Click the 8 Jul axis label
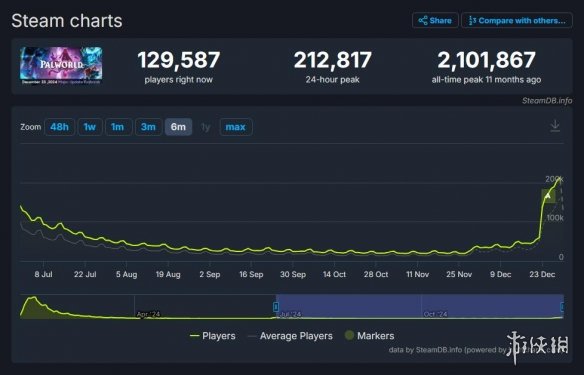The image size is (584, 375). pos(44,274)
